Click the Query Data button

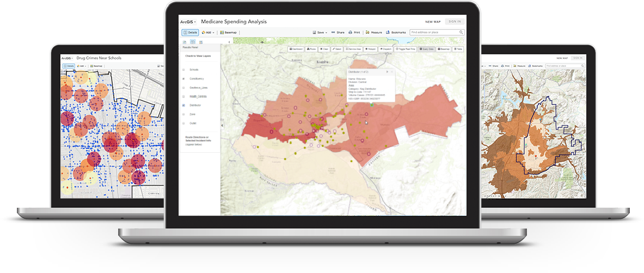pos(427,49)
